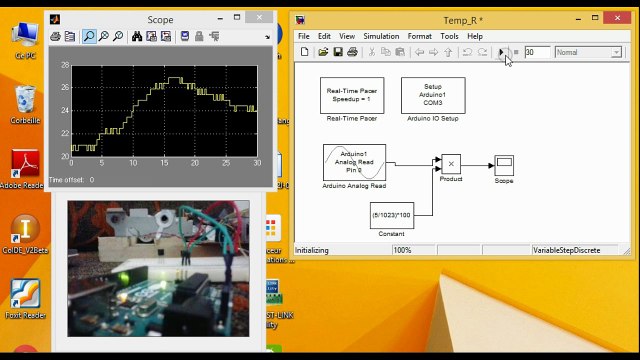Click the Autoscale binoculars icon
Image resolution: width=640 pixels, height=360 pixels.
pyautogui.click(x=137, y=37)
